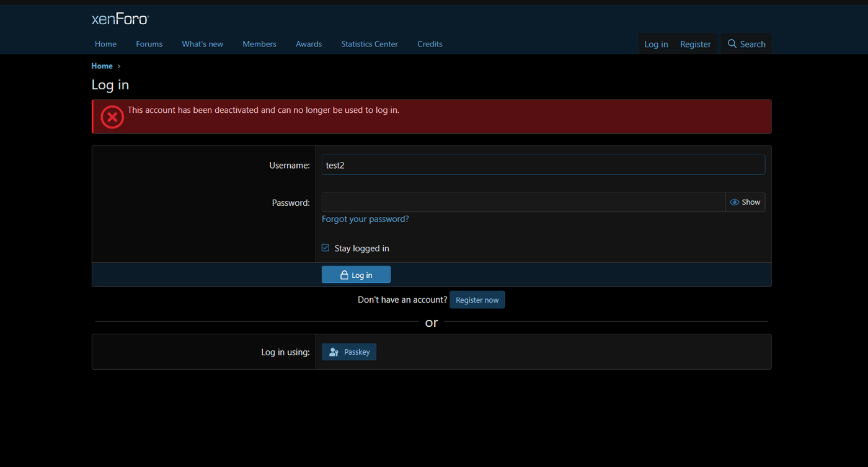Click into the Password field
This screenshot has width=868, height=467.
point(523,202)
